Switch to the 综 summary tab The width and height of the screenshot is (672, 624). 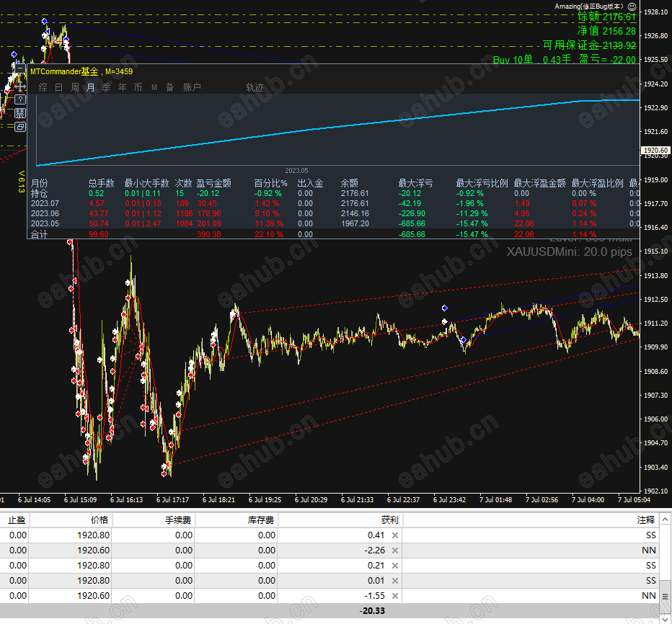pyautogui.click(x=43, y=87)
